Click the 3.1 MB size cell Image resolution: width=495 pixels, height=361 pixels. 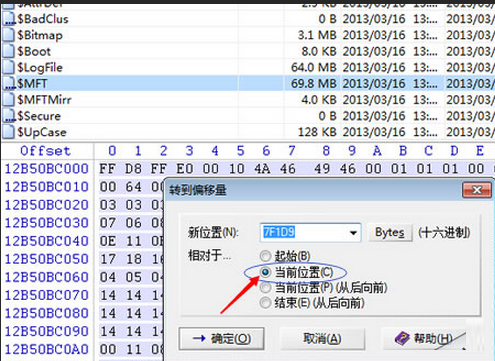[317, 35]
